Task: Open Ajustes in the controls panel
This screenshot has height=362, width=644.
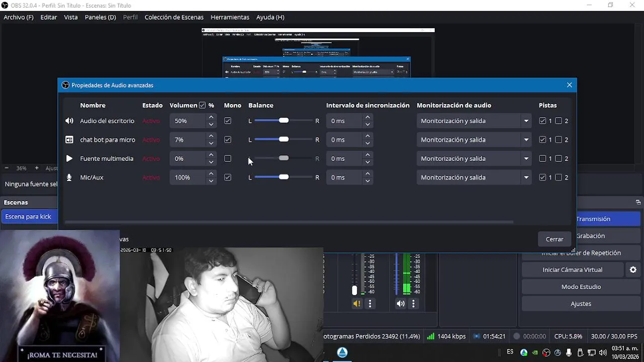Action: point(581,304)
